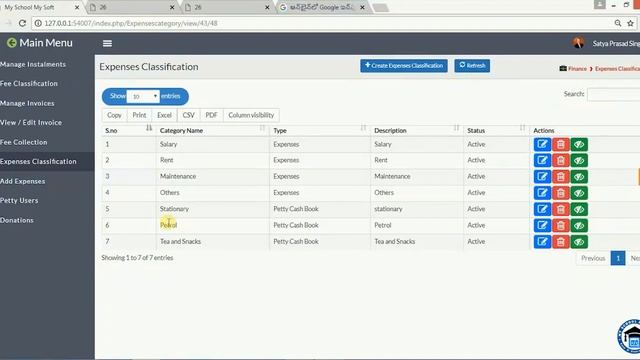The height and width of the screenshot is (360, 640).
Task: Edit the Others category row
Action: click(542, 193)
